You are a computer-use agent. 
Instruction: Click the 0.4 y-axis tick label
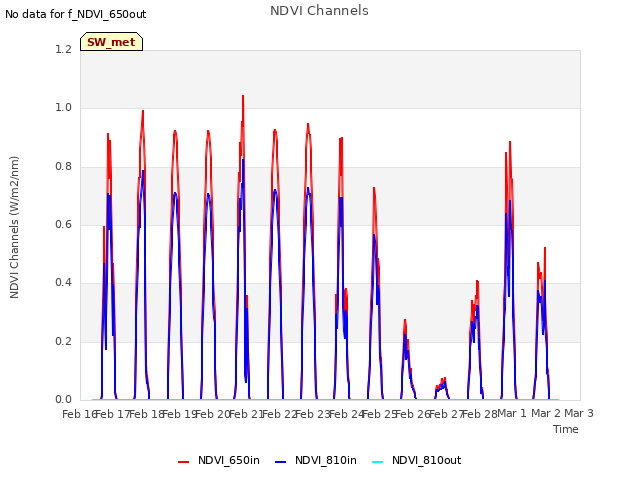tap(63, 282)
